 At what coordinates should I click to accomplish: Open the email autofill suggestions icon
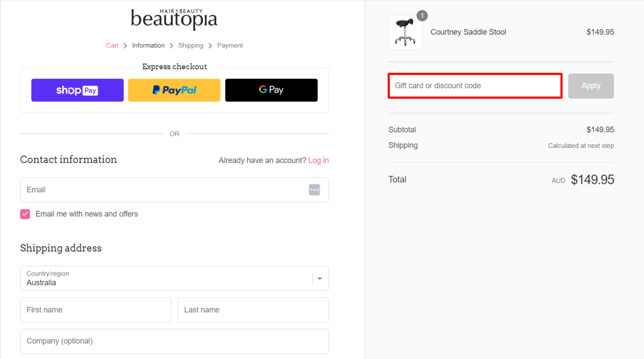click(314, 190)
